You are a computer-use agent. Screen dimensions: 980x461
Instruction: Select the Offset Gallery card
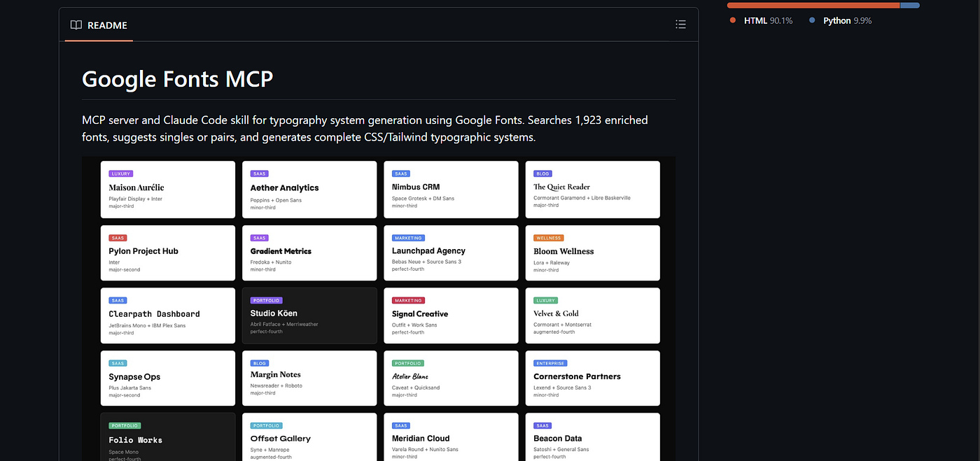coord(309,437)
